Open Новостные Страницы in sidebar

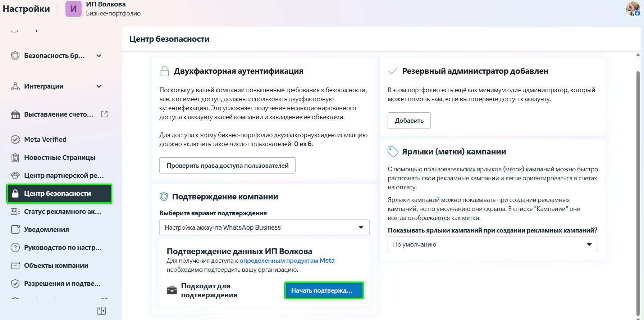pyautogui.click(x=60, y=157)
